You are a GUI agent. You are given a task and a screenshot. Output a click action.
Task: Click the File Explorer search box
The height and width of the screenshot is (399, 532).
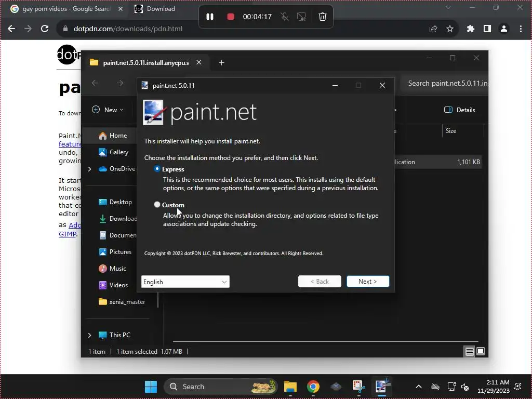445,84
